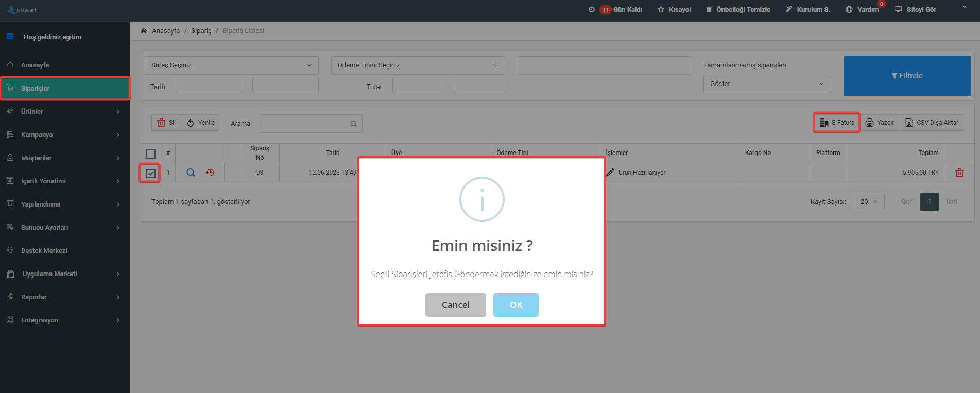Image resolution: width=980 pixels, height=393 pixels.
Task: Expand the Sunucu Ayarları sidebar menu
Action: 65,228
